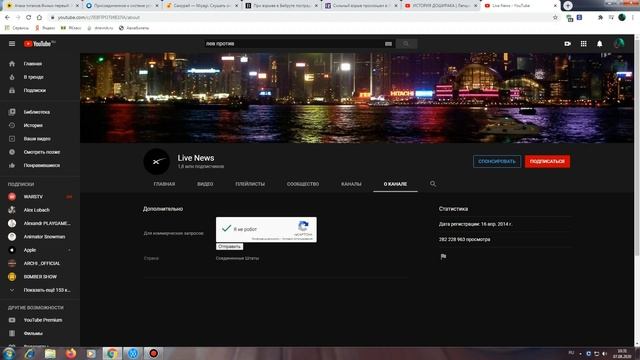Click the YouTube search magnifier button

406,44
